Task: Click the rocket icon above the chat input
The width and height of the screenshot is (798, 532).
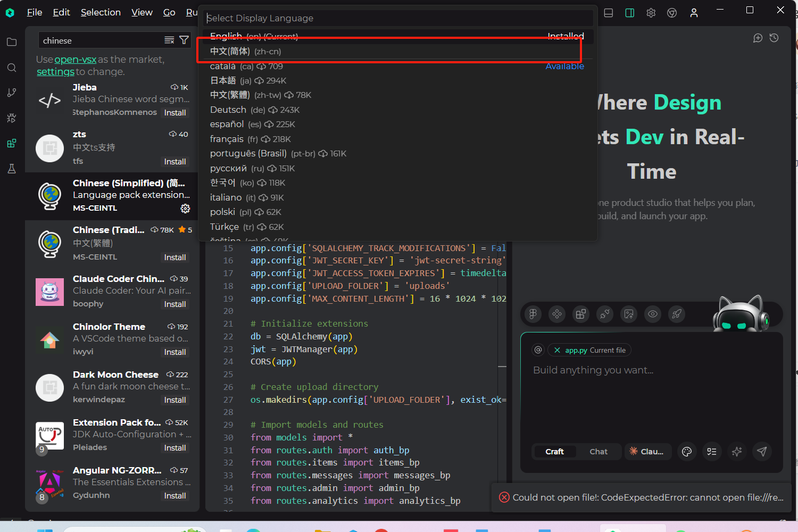Action: 677,314
